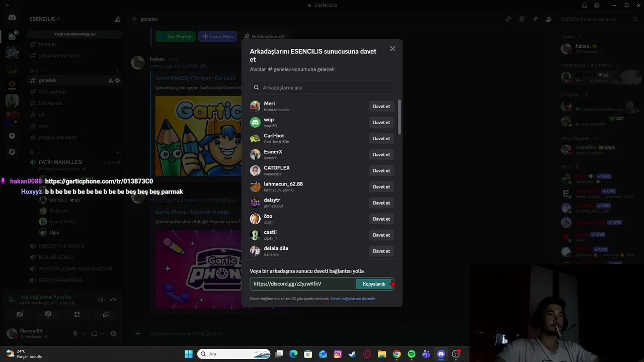
Task: Open the help icon in title bar
Action: (x=597, y=6)
